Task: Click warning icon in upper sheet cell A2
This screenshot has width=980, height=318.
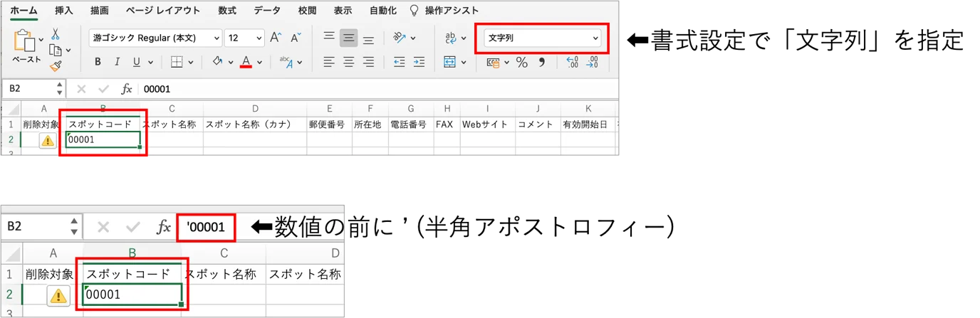Action: (x=47, y=140)
